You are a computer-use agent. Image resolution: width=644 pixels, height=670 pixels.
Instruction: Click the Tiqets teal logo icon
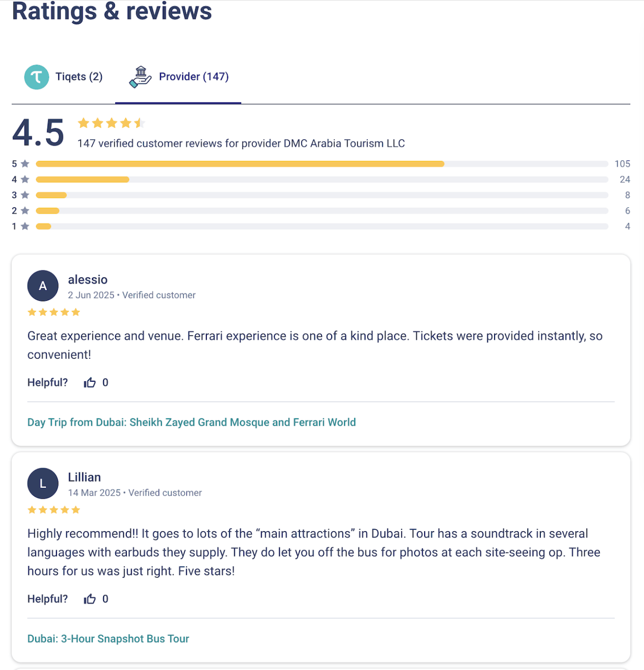point(37,77)
